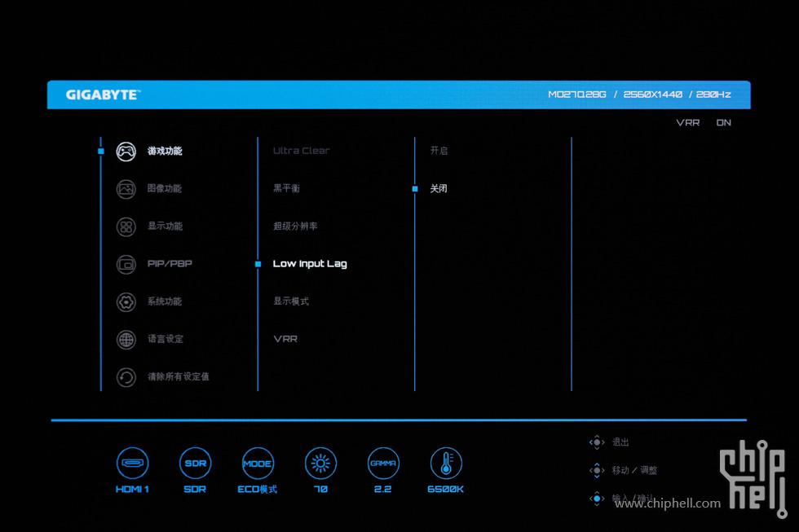Click the thermometer icon showing 6500K

click(x=446, y=463)
